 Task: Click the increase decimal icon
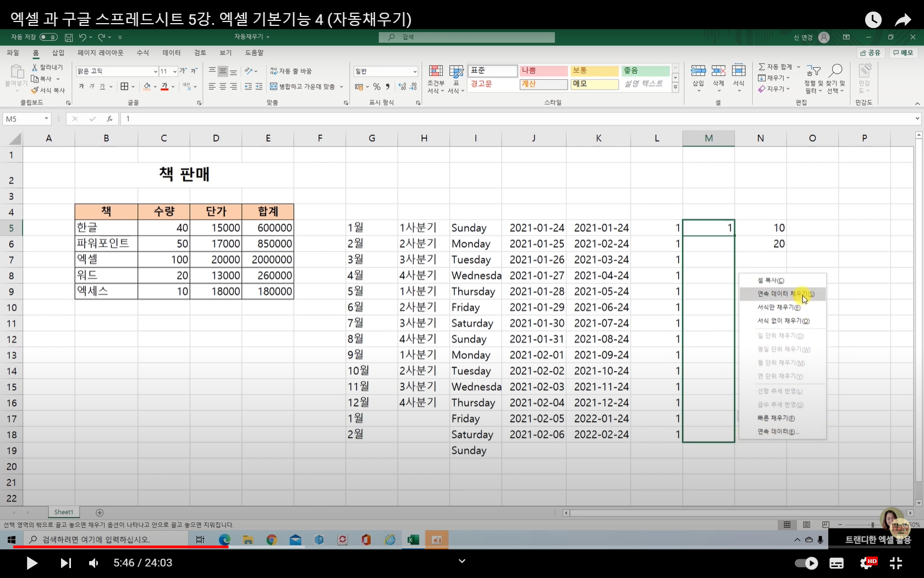tap(403, 86)
